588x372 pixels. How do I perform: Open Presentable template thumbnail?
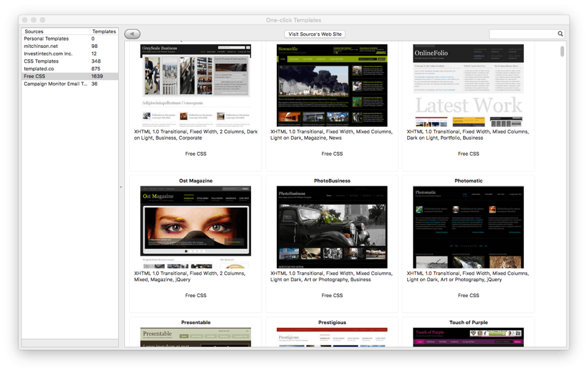pyautogui.click(x=196, y=337)
